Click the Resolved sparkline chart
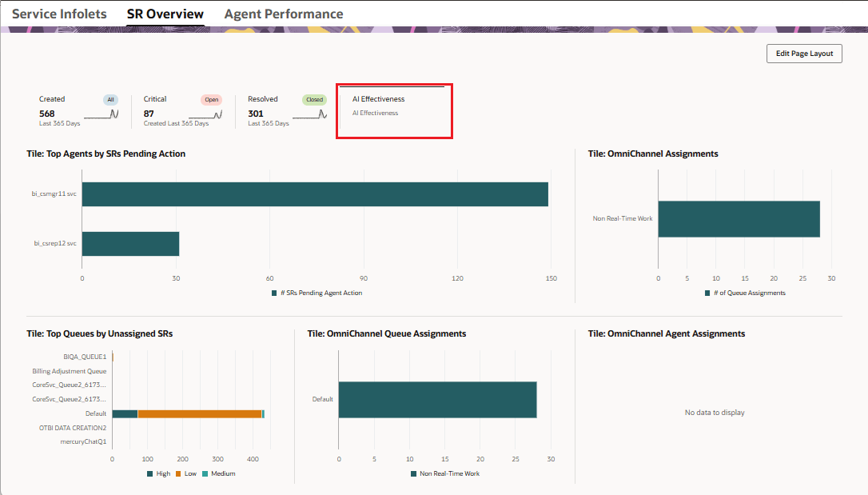This screenshot has height=495, width=868. [x=309, y=114]
